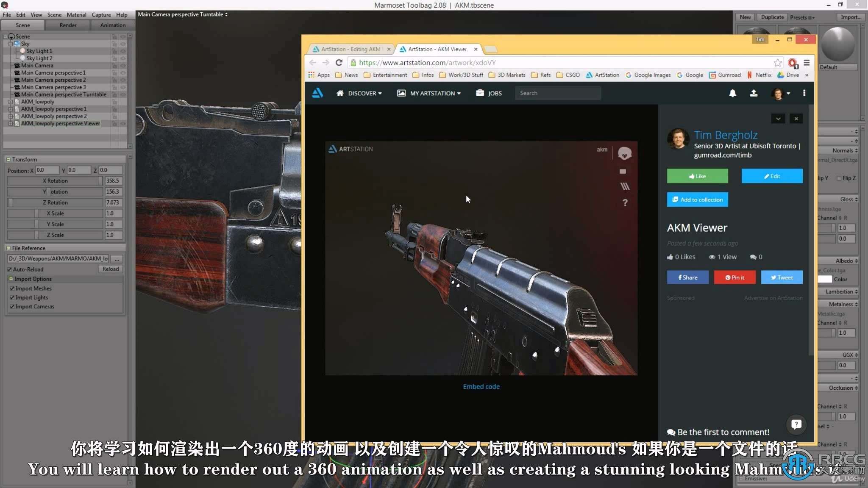Screen dimensions: 868x488
Task: Click the Sky Light 2 bulb icon
Action: tap(23, 58)
